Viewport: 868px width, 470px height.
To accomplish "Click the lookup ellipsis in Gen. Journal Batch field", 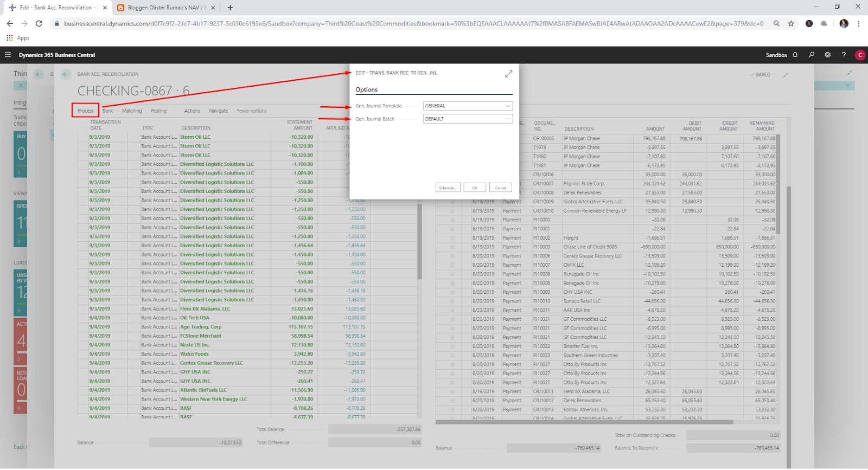I will 508,119.
